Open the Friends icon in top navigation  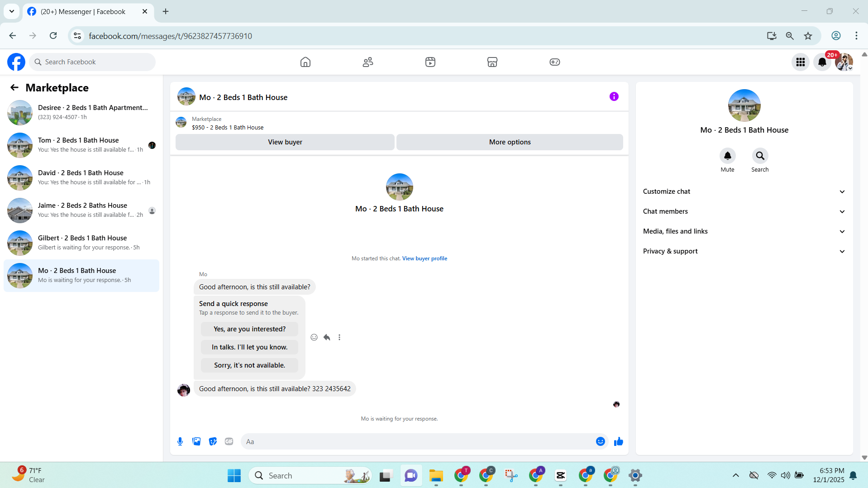coord(368,62)
